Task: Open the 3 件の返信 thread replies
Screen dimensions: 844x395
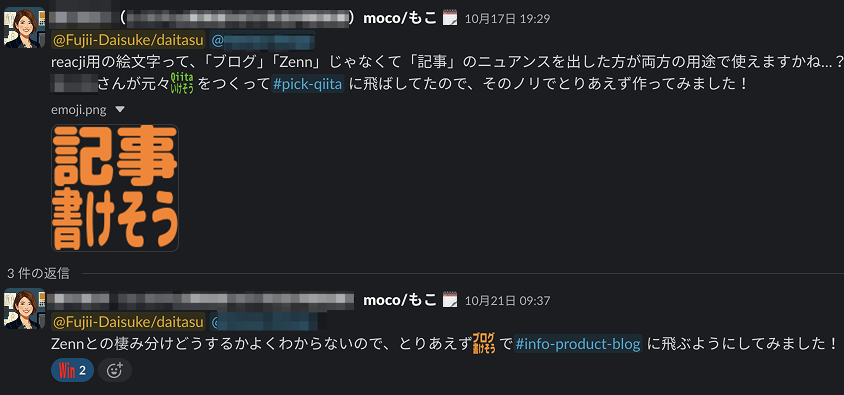Action: [38, 273]
